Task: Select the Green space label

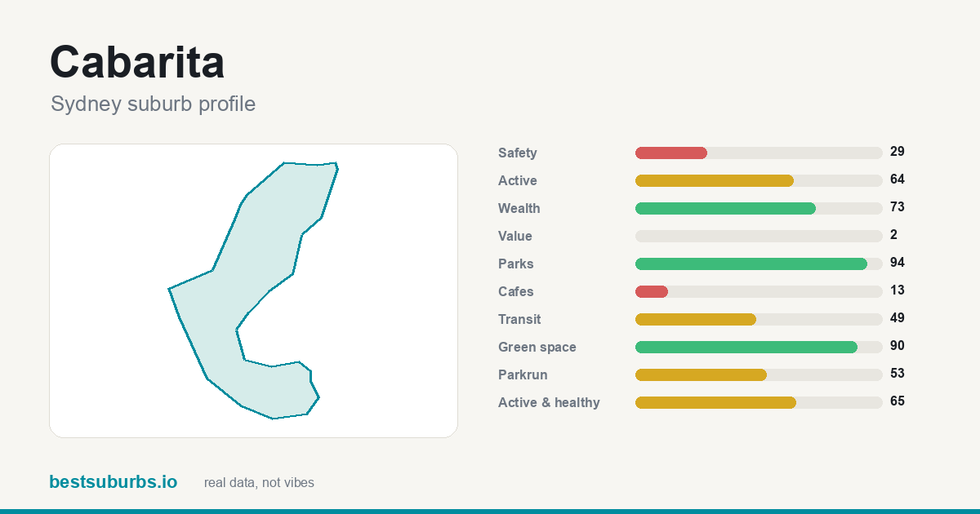Action: point(537,347)
